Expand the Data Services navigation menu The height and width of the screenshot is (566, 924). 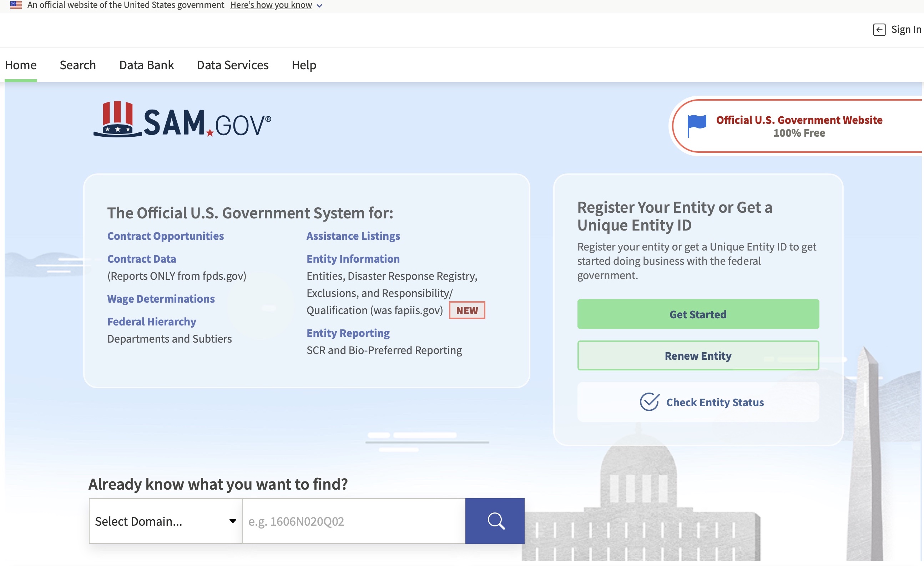point(232,64)
